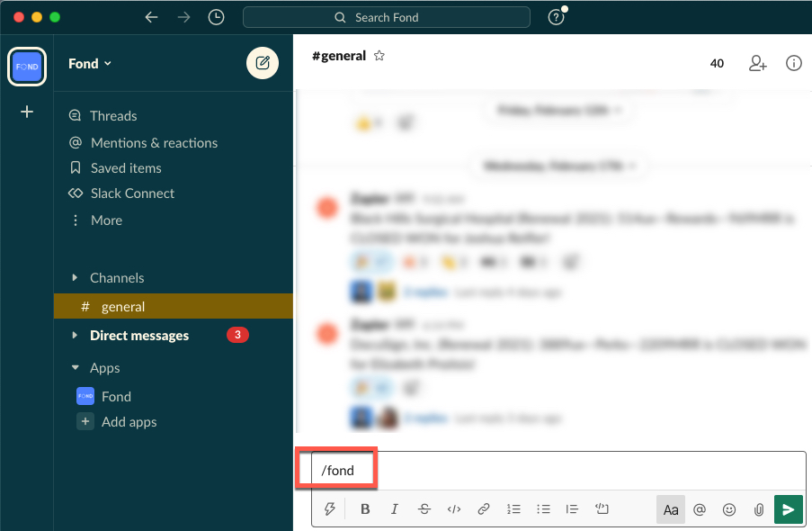Toggle inline code formatting
Viewport: 812px width, 531px height.
pos(453,509)
